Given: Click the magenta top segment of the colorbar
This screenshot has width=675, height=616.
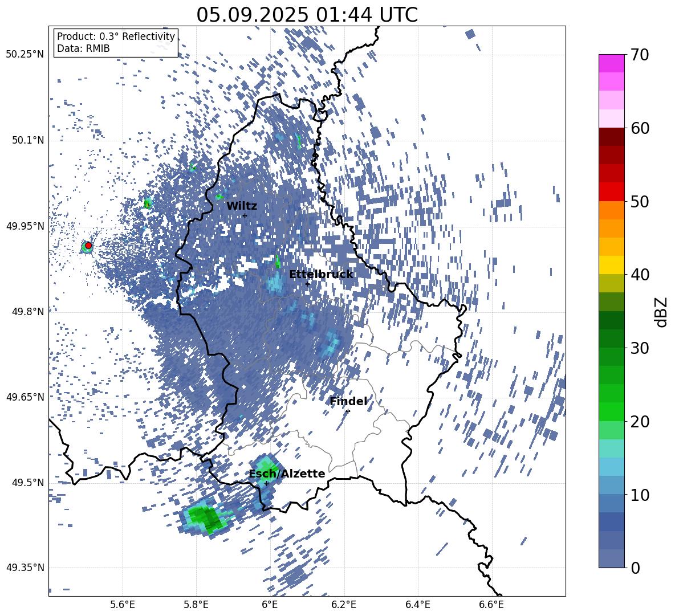Looking at the screenshot, I should pyautogui.click(x=612, y=64).
